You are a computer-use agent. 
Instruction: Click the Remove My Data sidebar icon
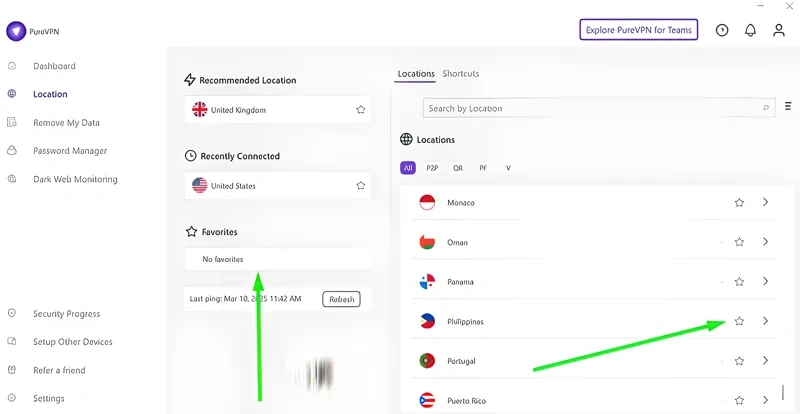click(x=12, y=123)
